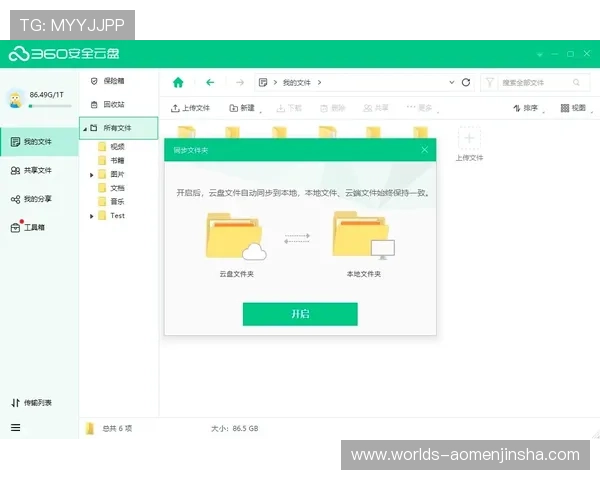Open the title bar dropdown menu arrow
Image resolution: width=600 pixels, height=480 pixels.
click(x=540, y=54)
